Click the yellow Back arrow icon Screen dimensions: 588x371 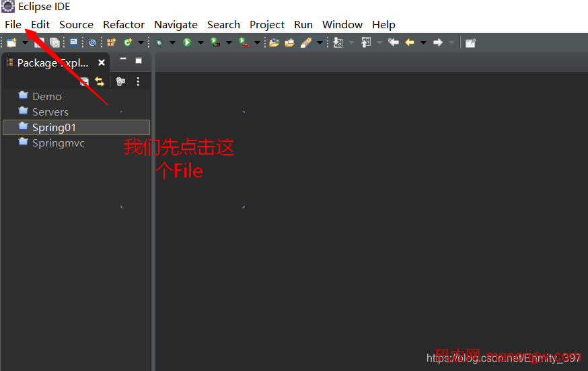point(410,43)
